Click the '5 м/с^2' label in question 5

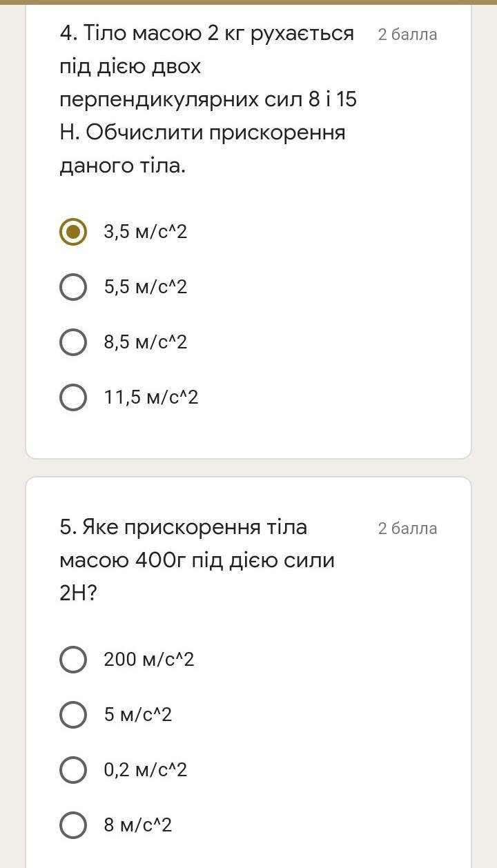(138, 715)
